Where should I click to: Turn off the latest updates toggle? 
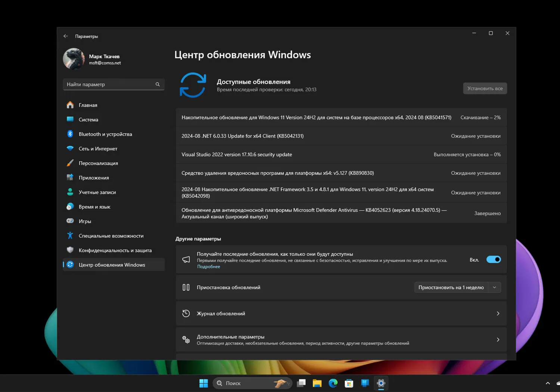coord(494,259)
